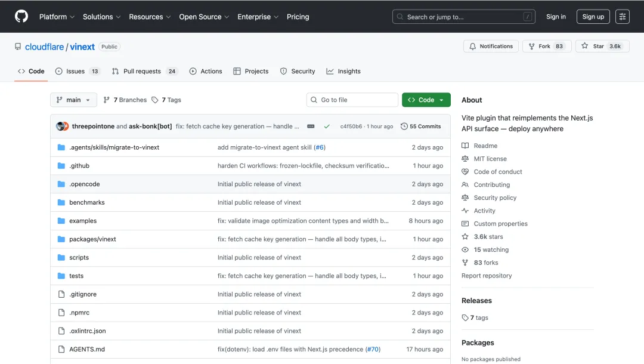
Task: Click the command palette icon beside Sign up
Action: (622, 17)
